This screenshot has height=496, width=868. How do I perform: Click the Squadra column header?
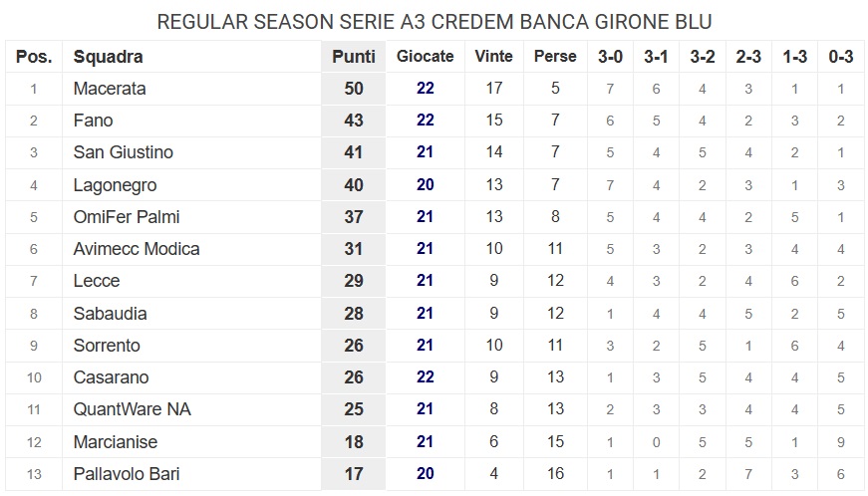[109, 57]
